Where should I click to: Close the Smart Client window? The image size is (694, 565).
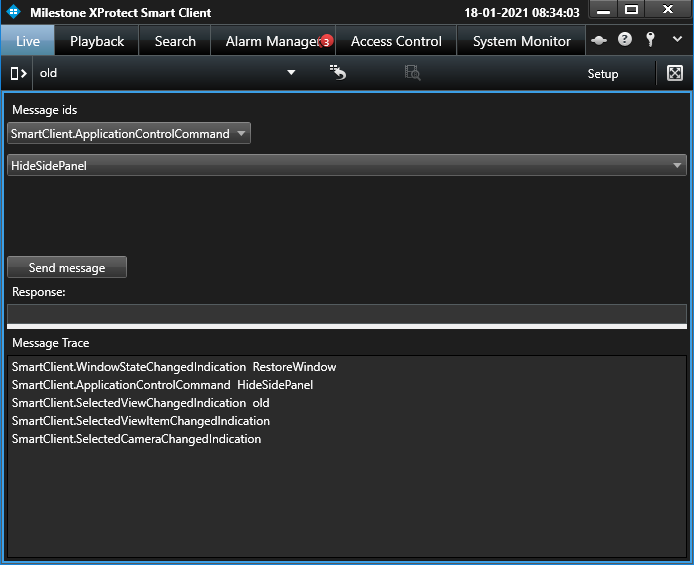[x=667, y=10]
